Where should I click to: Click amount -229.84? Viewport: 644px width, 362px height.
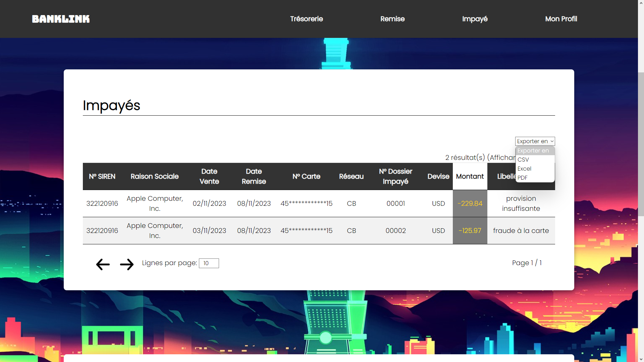[470, 203]
